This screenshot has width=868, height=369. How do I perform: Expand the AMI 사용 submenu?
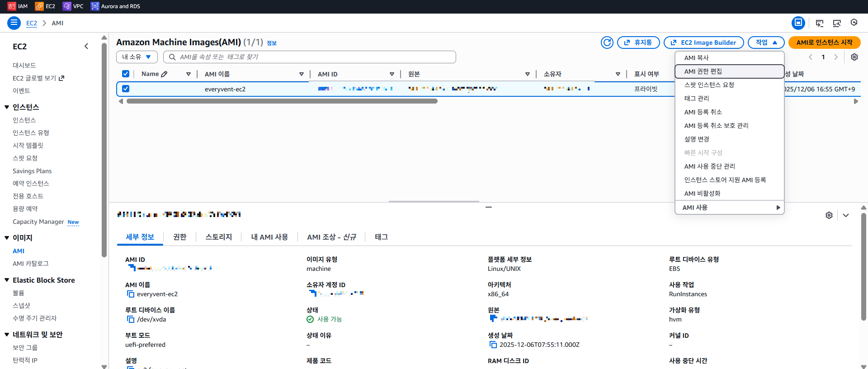pyautogui.click(x=729, y=208)
